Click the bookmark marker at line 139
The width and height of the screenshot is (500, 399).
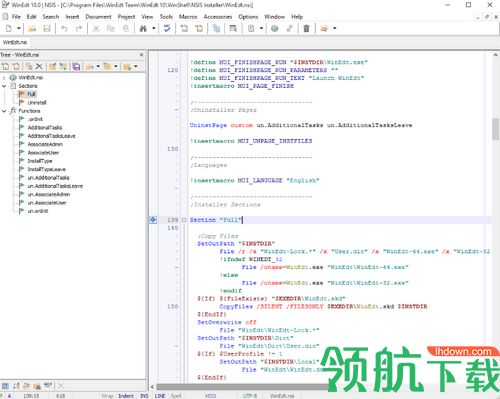point(153,220)
